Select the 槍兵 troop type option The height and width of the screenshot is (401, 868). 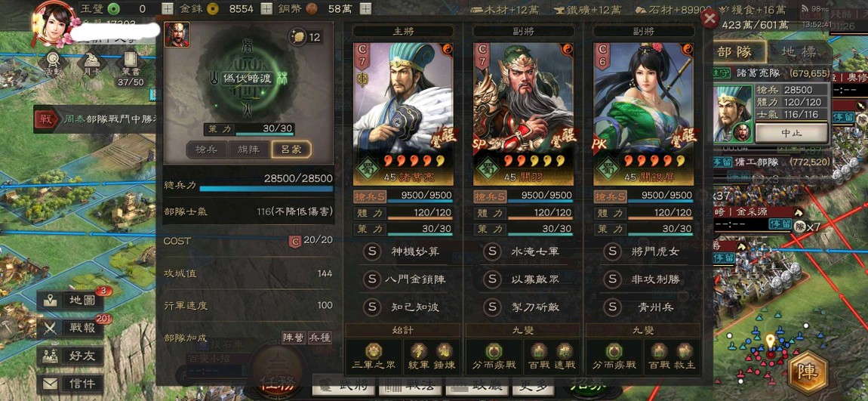(x=206, y=149)
